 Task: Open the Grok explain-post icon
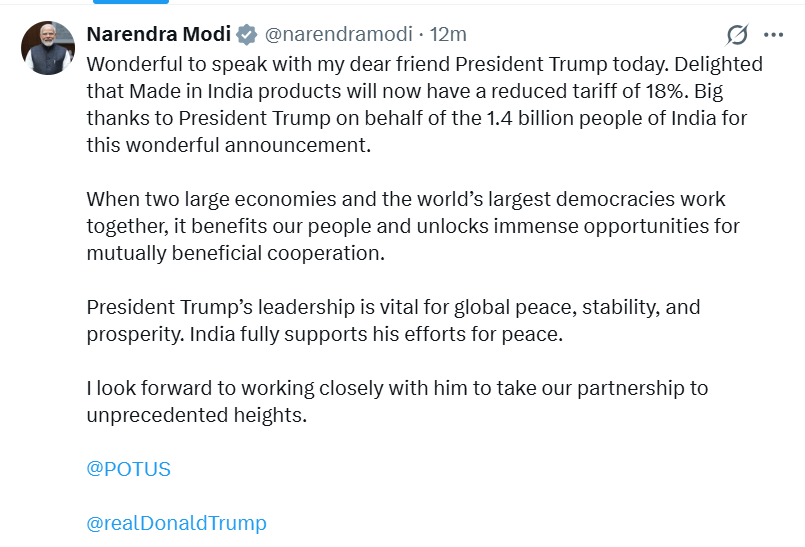(x=737, y=35)
